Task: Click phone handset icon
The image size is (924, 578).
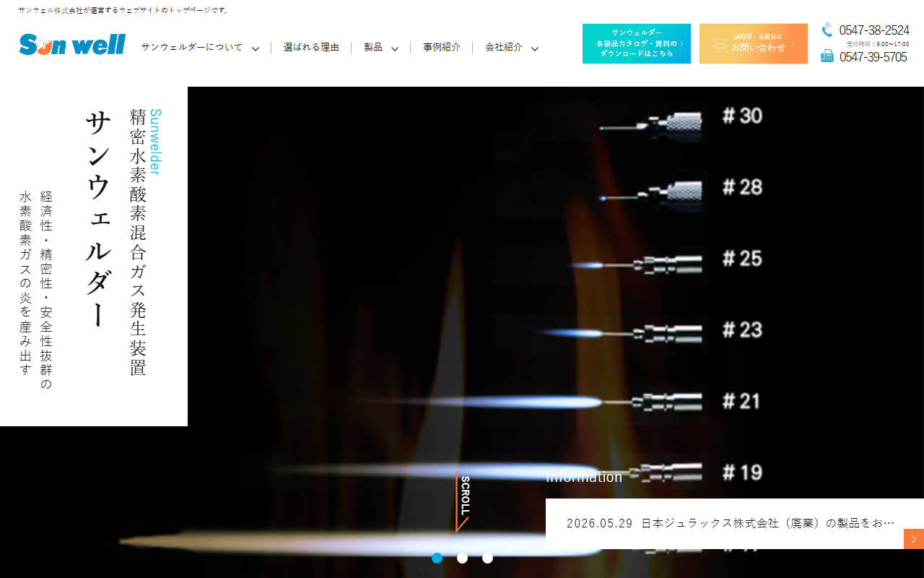Action: tap(827, 30)
